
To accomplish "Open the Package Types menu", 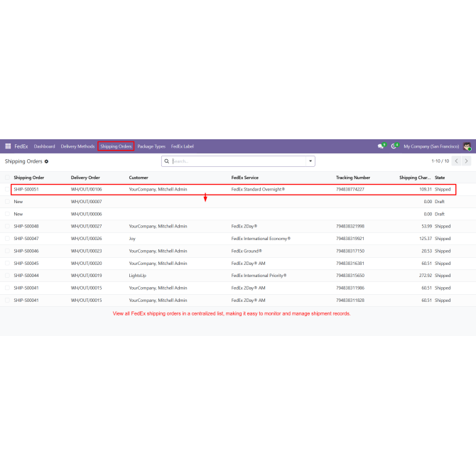I will pos(151,146).
